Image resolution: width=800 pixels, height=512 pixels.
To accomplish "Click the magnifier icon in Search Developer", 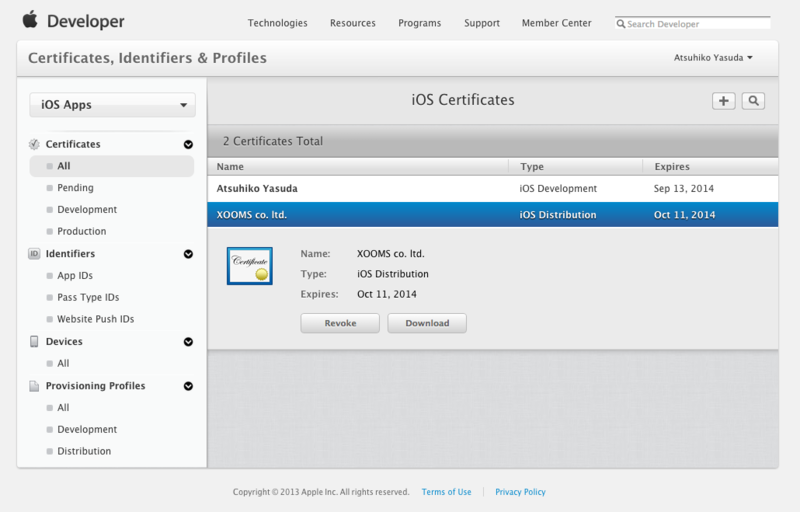I will pyautogui.click(x=621, y=24).
